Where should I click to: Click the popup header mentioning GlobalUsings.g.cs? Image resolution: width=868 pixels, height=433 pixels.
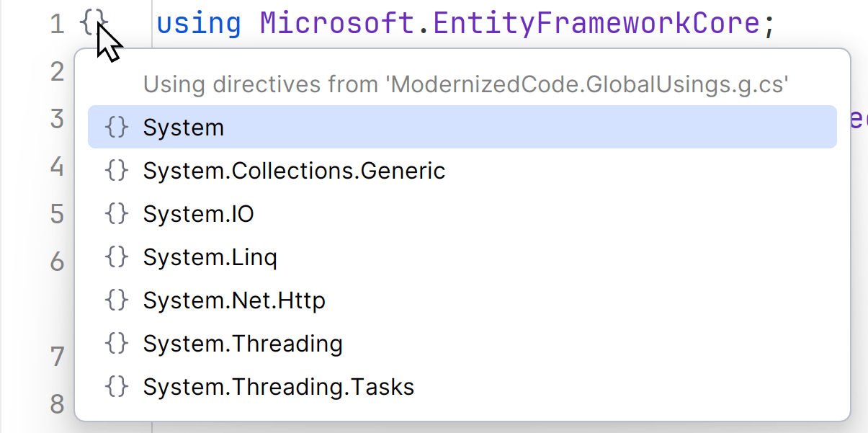coord(466,85)
